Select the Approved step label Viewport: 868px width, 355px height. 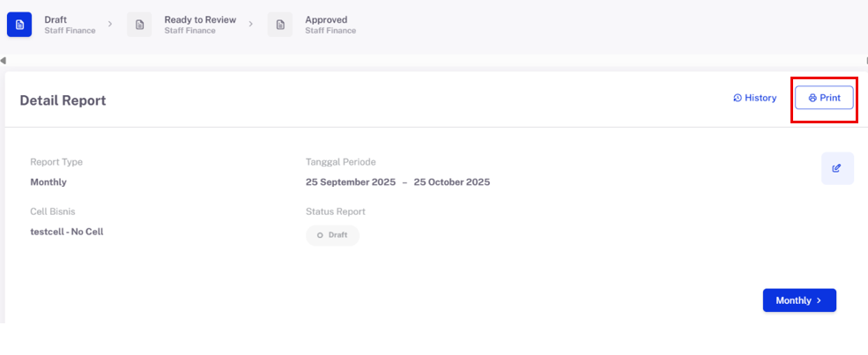click(326, 19)
